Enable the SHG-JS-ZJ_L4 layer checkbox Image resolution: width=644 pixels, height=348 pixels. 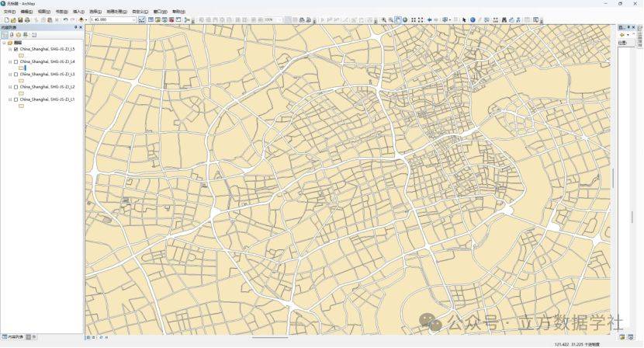(x=16, y=61)
